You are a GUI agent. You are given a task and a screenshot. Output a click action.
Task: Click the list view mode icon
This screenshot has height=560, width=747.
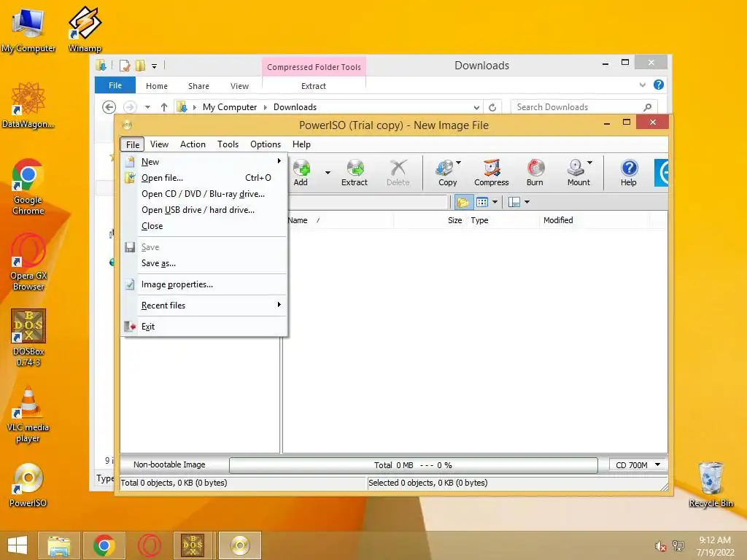[x=482, y=203]
